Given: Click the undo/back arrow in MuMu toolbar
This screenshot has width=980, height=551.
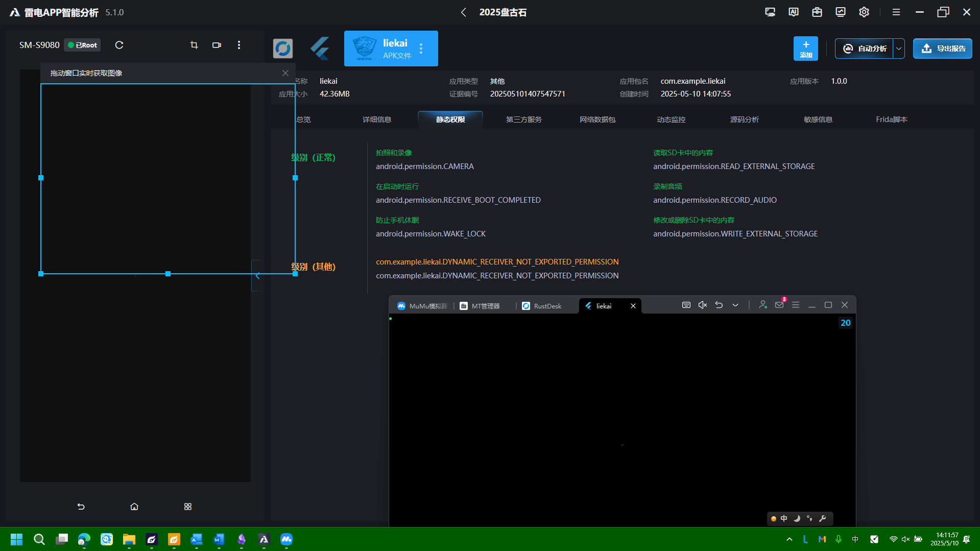Looking at the screenshot, I should click(719, 305).
